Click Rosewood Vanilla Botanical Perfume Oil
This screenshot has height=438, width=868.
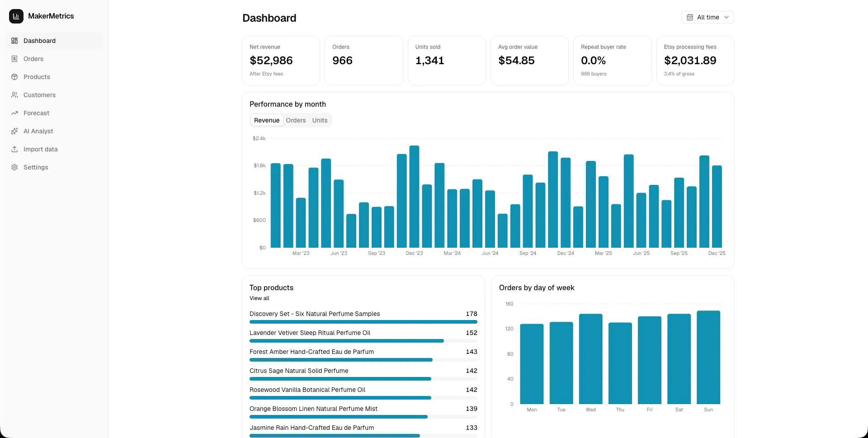click(307, 390)
